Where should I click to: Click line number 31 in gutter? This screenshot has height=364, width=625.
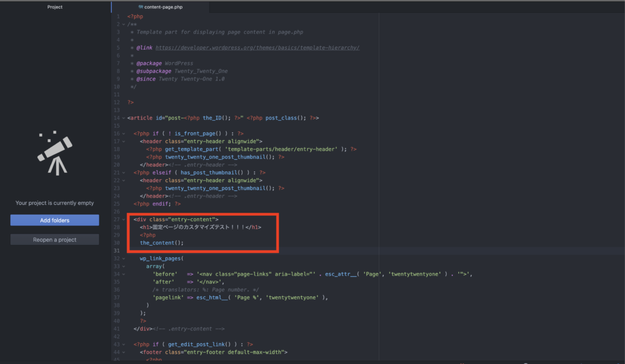tap(117, 251)
